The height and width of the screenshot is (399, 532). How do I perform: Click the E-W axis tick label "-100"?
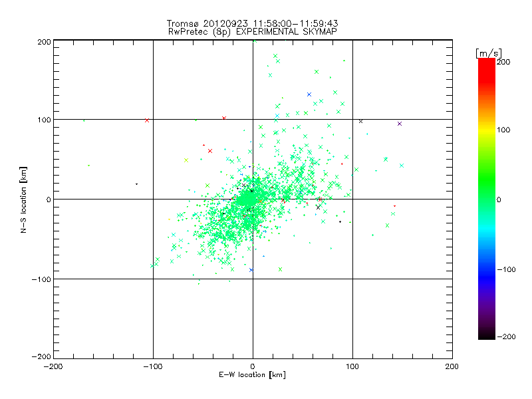pyautogui.click(x=153, y=366)
